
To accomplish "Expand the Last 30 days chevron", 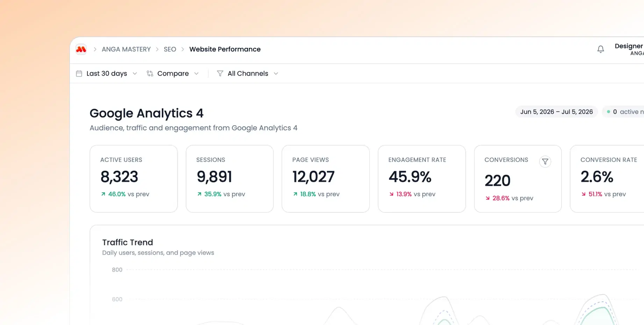I will point(135,73).
